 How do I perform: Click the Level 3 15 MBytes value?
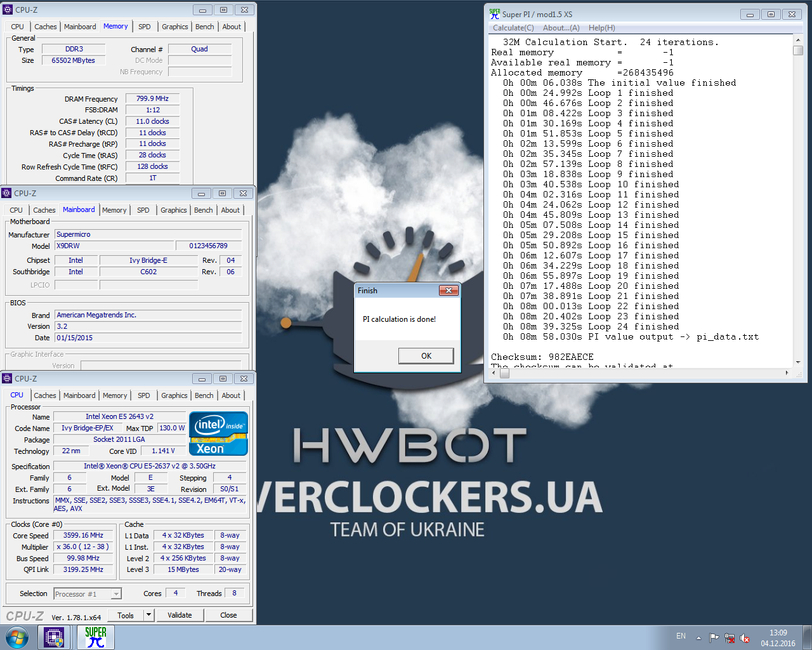coord(183,569)
